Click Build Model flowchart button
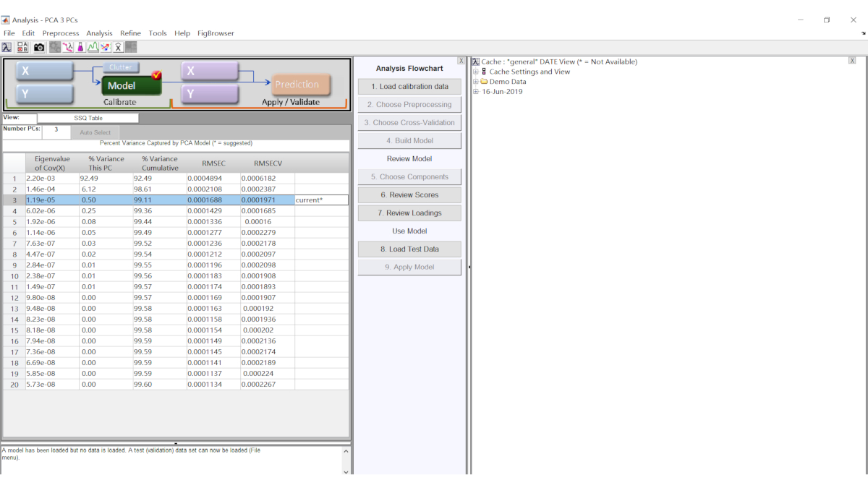Screen dimensions: 868x488 tap(409, 141)
